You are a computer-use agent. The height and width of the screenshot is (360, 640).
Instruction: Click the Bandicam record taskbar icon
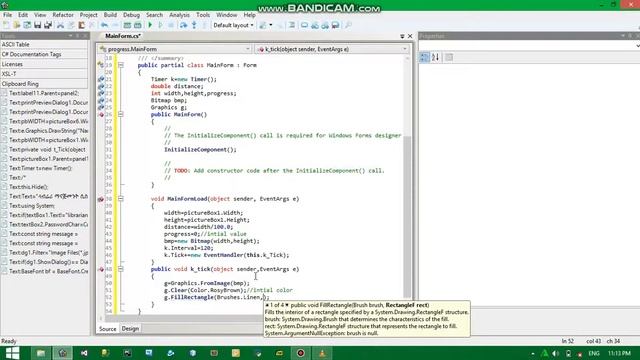tap(301, 353)
